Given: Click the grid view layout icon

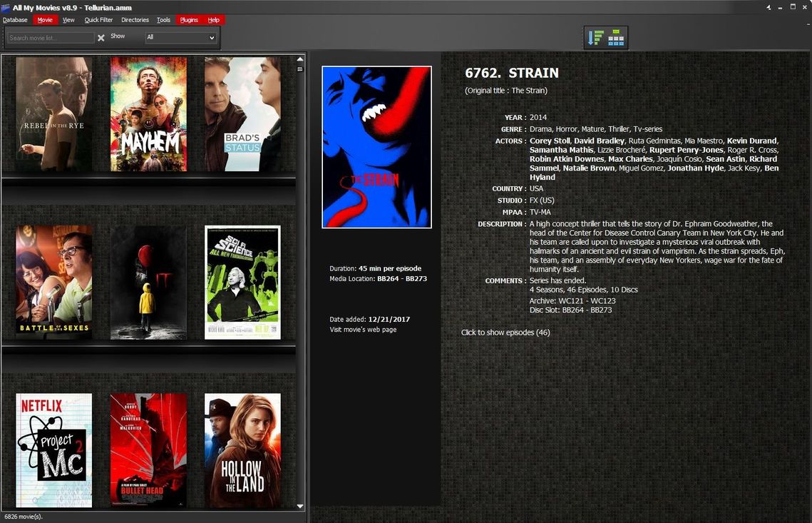Looking at the screenshot, I should pyautogui.click(x=616, y=37).
